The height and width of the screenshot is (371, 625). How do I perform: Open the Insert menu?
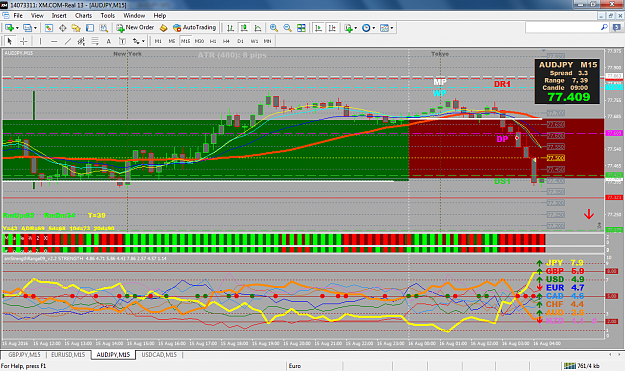click(59, 16)
